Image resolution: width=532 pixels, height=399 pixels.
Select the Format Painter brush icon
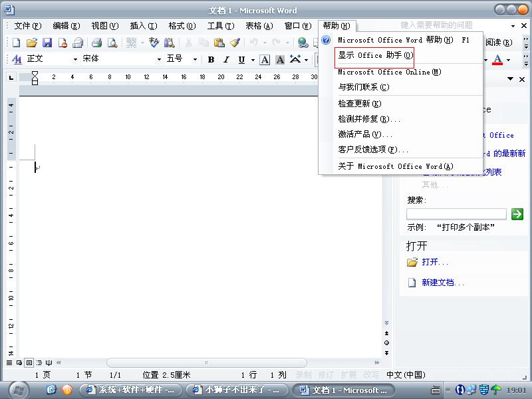click(235, 43)
